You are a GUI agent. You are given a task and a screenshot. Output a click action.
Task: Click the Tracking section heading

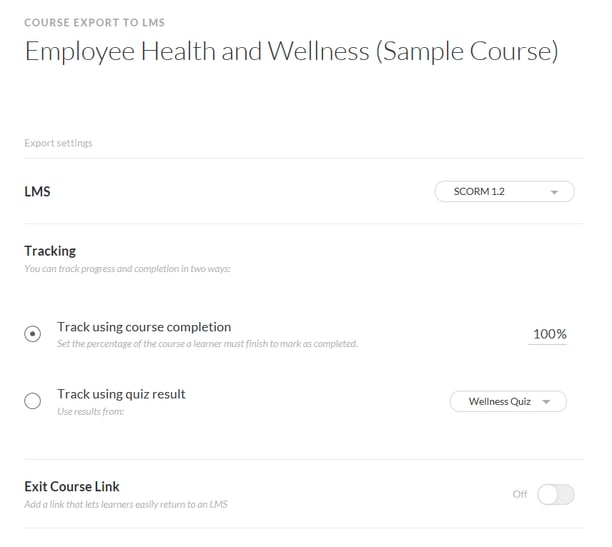point(50,251)
